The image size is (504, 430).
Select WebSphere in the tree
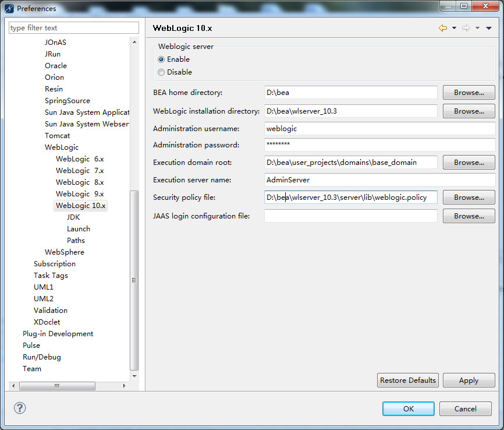click(x=65, y=252)
